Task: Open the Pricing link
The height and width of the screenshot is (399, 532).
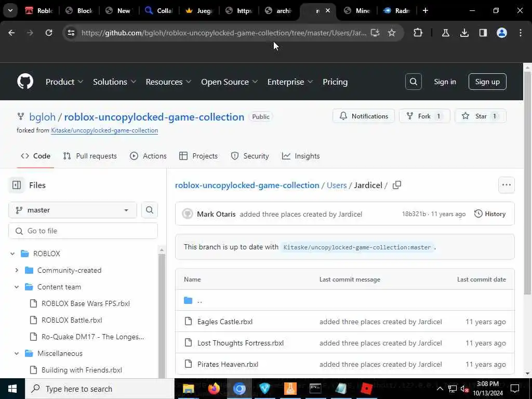Action: (335, 82)
